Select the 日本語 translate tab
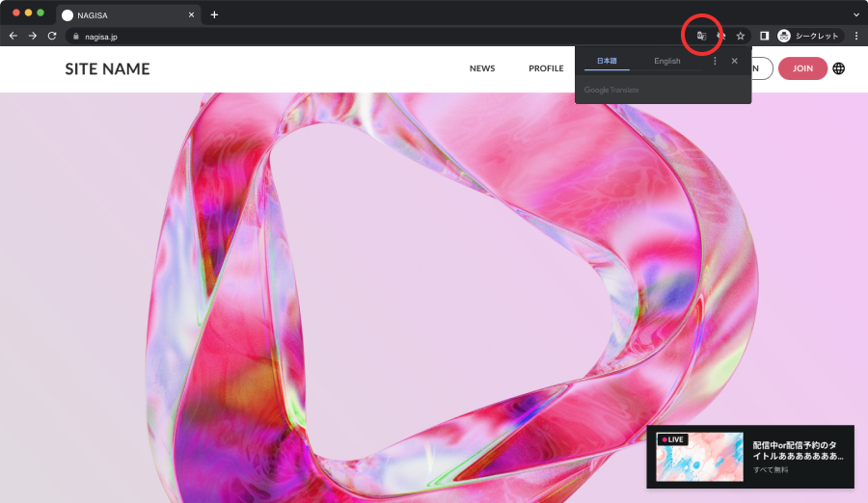This screenshot has height=503, width=868. (x=607, y=61)
